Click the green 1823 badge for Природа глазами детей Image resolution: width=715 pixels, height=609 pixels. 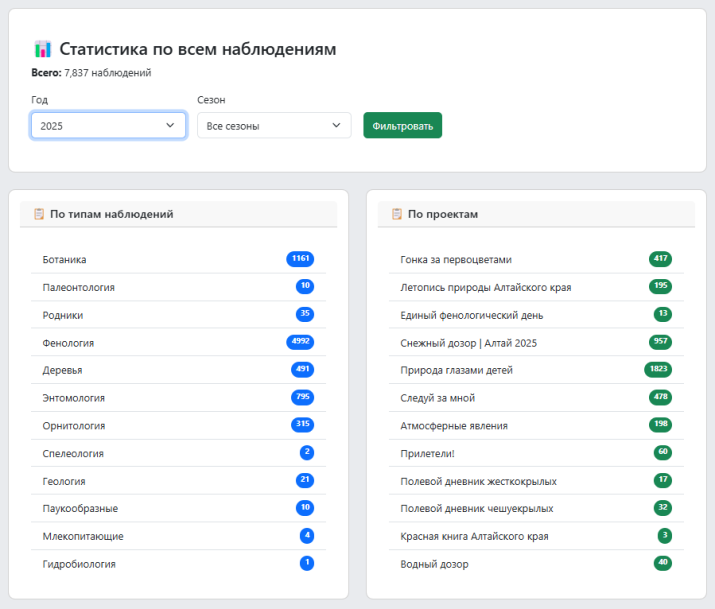click(658, 370)
